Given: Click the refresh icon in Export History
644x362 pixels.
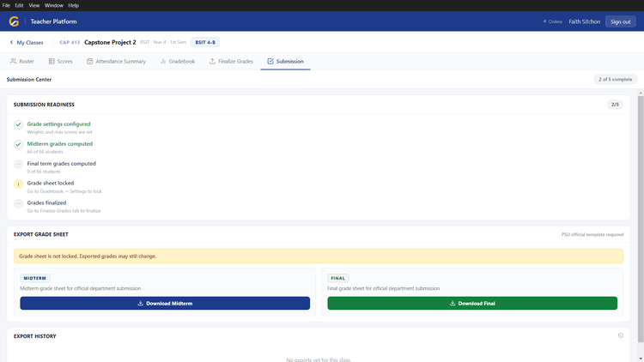Looking at the screenshot, I should click(621, 335).
